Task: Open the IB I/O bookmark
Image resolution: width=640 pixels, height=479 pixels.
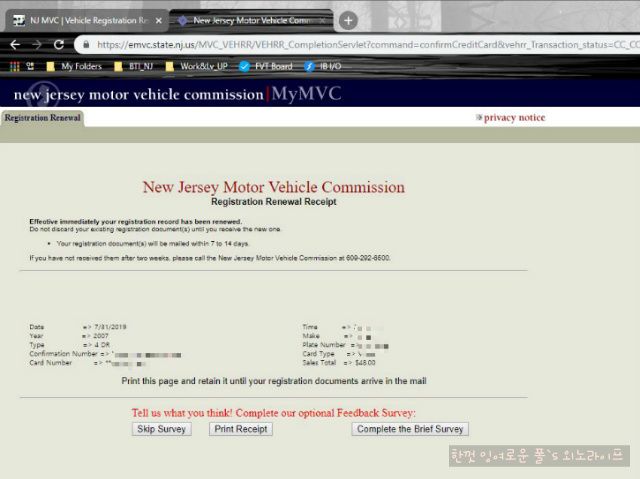Action: [x=323, y=66]
